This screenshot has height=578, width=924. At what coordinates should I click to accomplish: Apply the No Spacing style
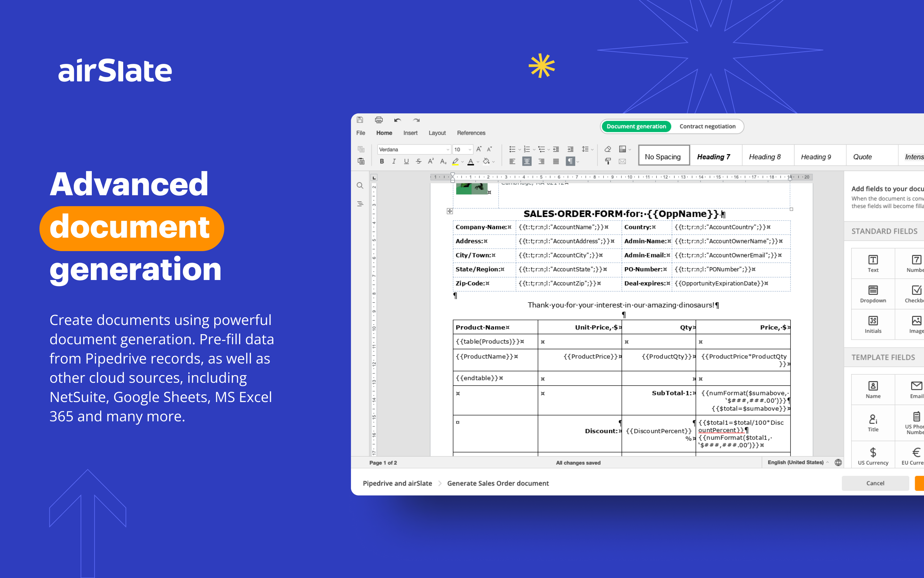663,155
